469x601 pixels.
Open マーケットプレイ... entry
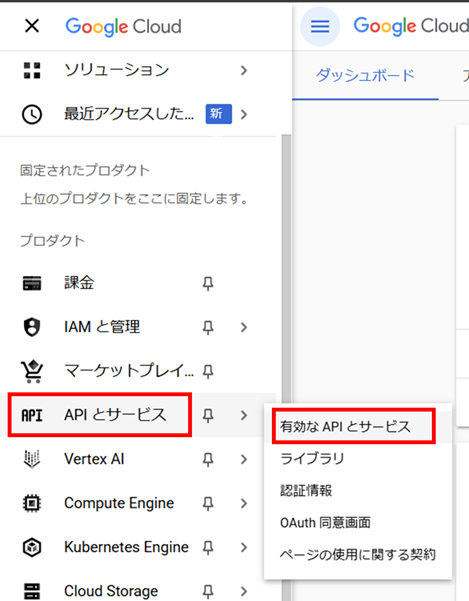coord(129,371)
